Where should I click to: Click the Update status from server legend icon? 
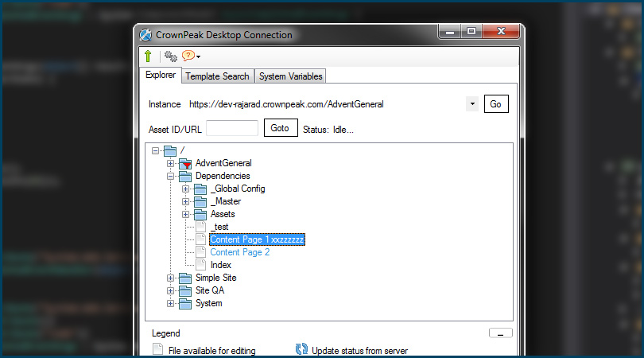301,349
